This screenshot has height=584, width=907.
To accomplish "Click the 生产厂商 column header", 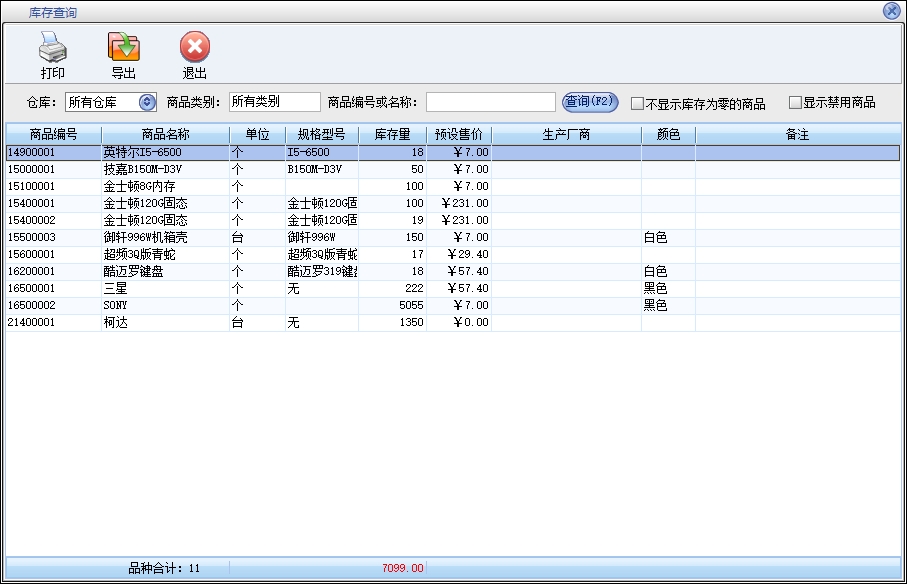I will (566, 134).
